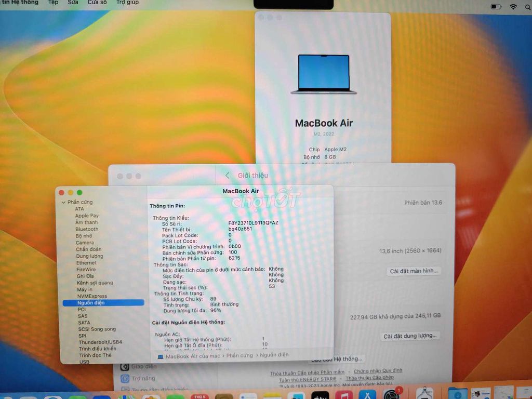The image size is (532, 399).
Task: Select Trình điều khiển in the sidebar
Action: click(97, 349)
